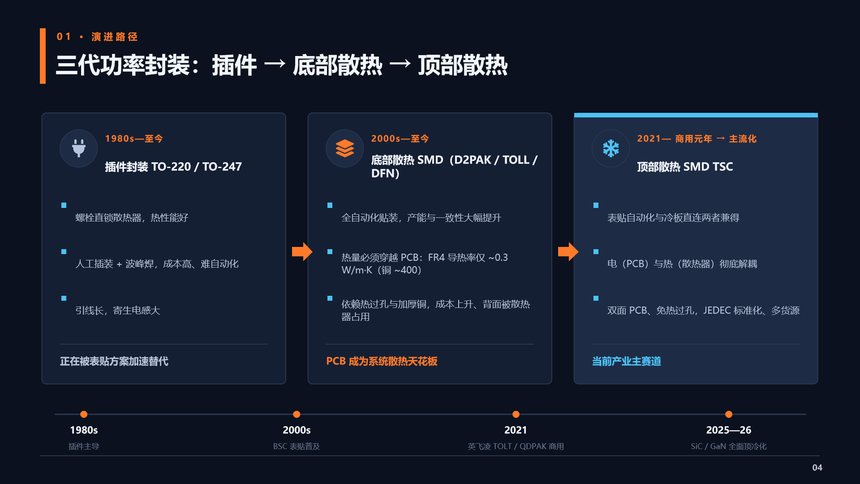Click the bullet 双面 PCB、免热过孔

click(703, 311)
